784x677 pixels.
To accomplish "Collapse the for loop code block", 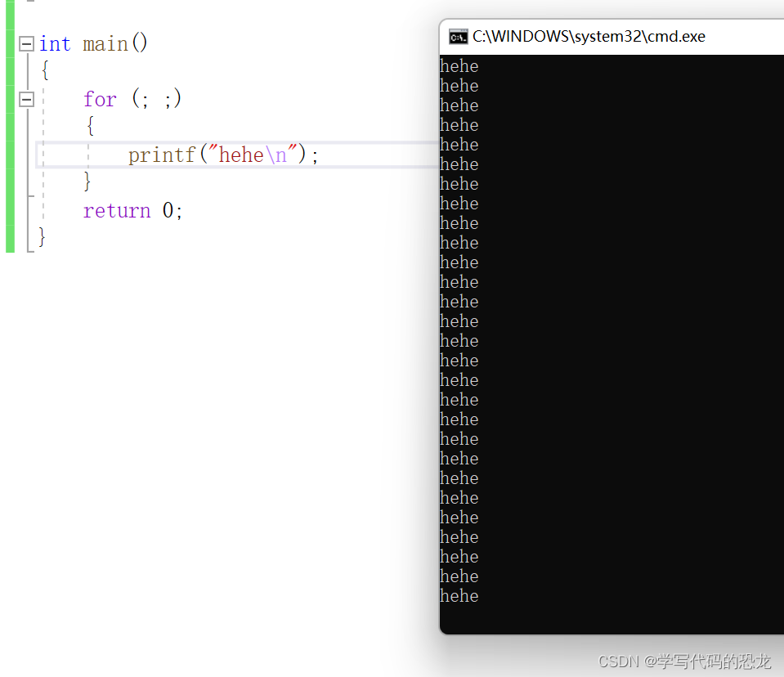I will [x=26, y=100].
